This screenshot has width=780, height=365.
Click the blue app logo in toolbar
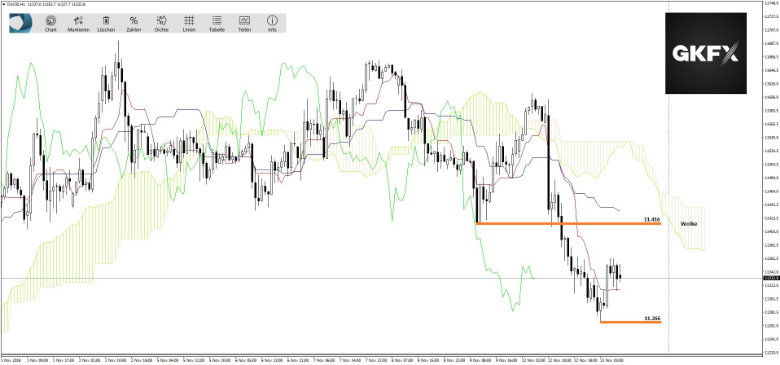tap(21, 23)
